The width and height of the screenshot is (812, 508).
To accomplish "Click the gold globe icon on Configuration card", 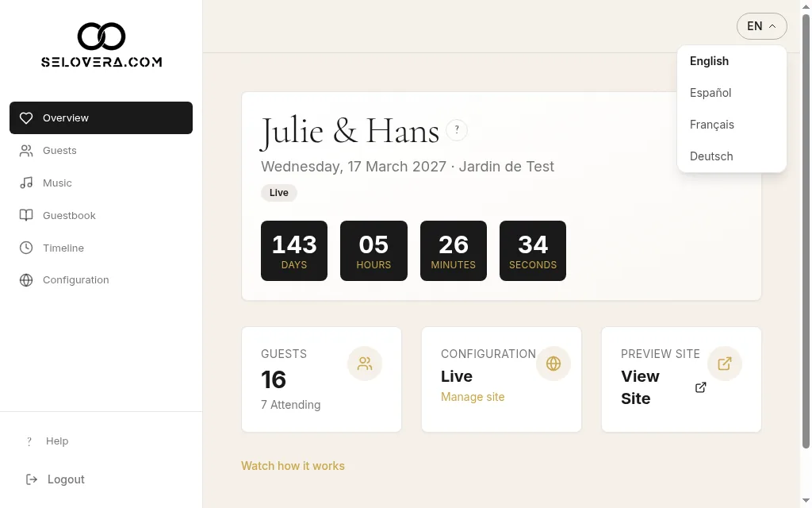I will pyautogui.click(x=553, y=364).
